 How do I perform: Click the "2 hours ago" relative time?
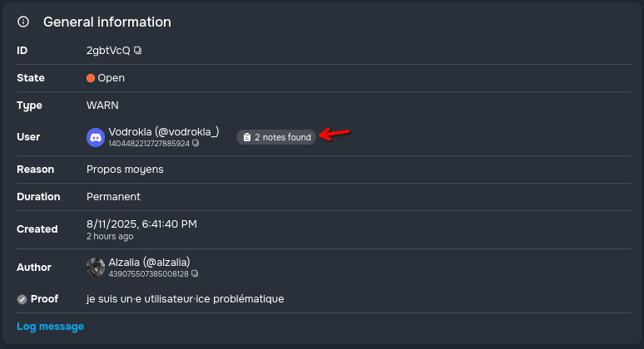pyautogui.click(x=109, y=236)
